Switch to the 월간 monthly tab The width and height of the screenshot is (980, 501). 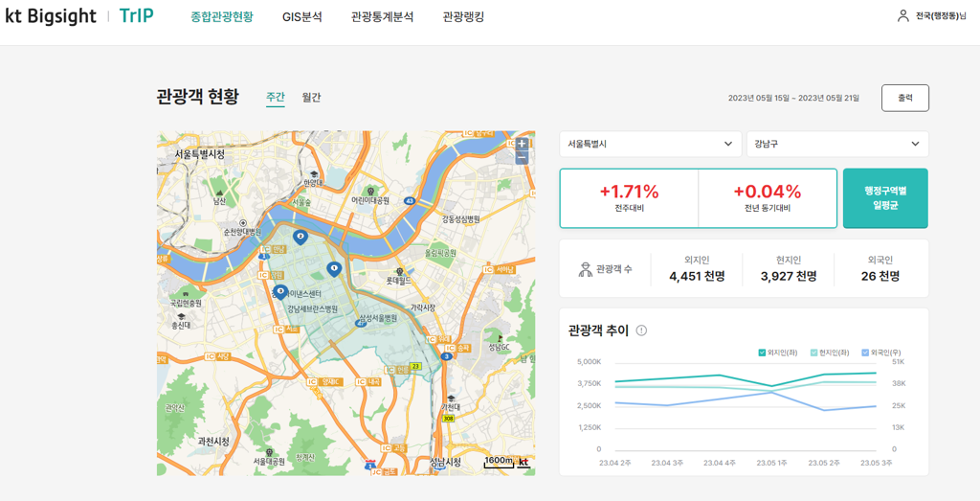[311, 98]
